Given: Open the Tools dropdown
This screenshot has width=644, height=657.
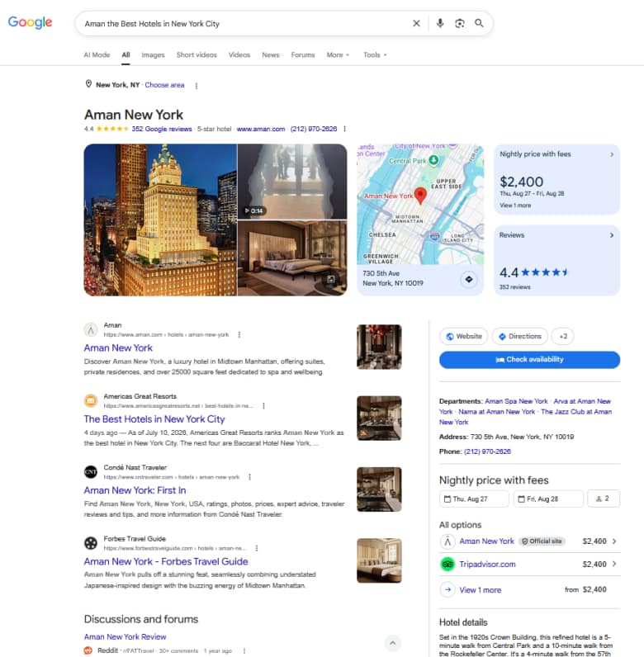Looking at the screenshot, I should pyautogui.click(x=375, y=55).
